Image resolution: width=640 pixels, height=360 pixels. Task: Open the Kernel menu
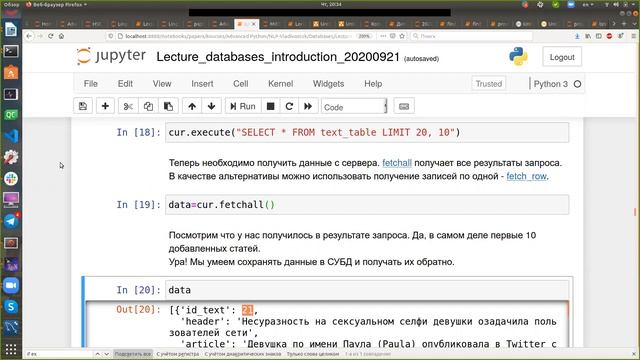coord(280,84)
